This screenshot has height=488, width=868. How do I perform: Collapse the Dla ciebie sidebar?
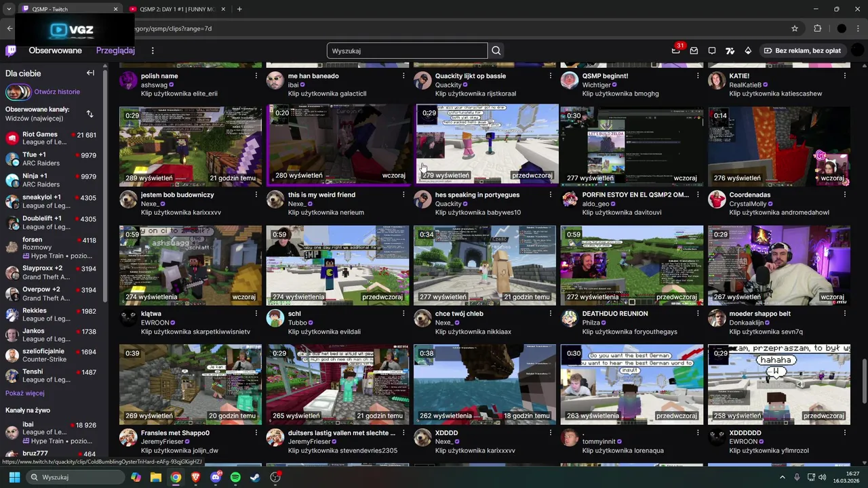90,73
